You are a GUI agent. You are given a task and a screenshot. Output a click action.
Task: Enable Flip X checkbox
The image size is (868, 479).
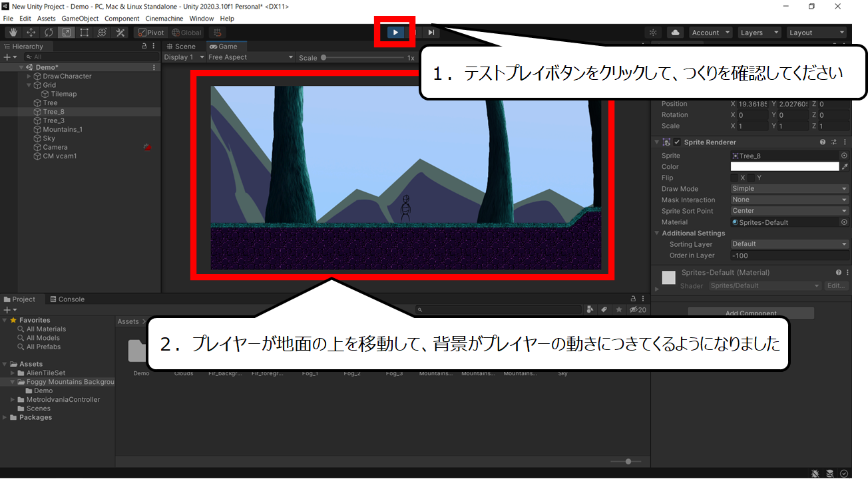pos(734,178)
